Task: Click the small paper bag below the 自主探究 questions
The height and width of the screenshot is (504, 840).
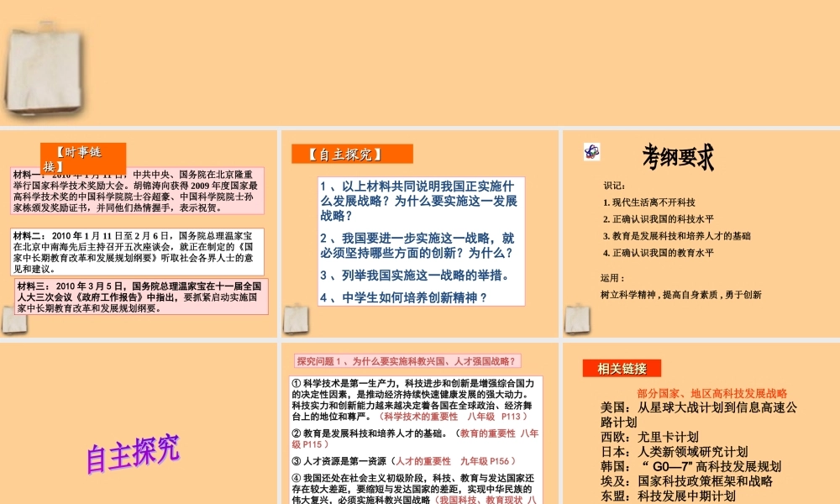Action: coord(296,319)
